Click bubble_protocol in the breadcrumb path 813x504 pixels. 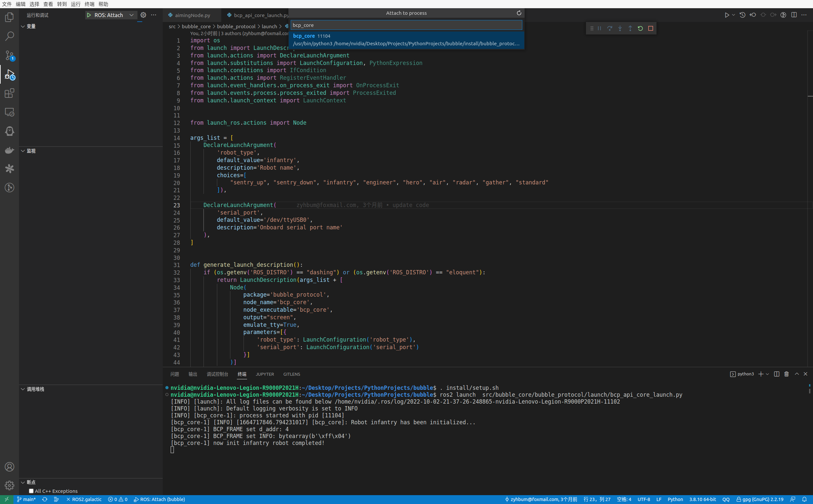(x=236, y=26)
